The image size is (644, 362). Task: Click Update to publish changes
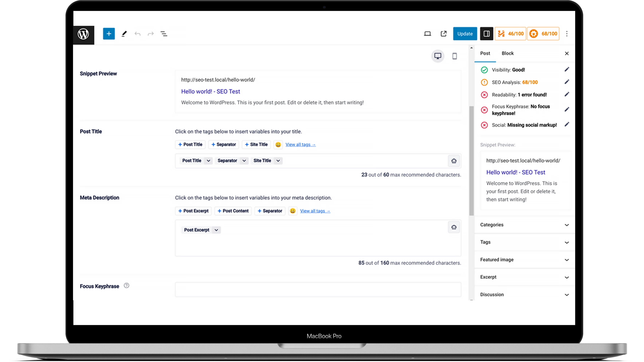(x=465, y=34)
